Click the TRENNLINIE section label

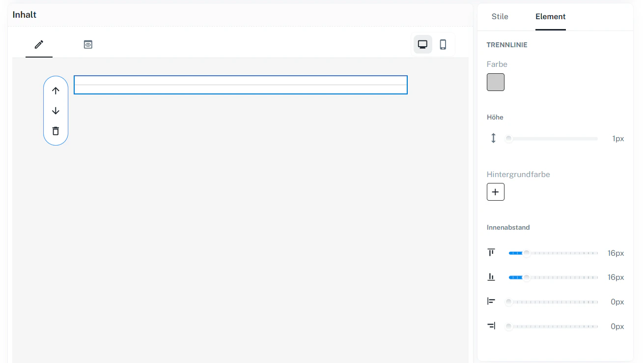pos(507,45)
